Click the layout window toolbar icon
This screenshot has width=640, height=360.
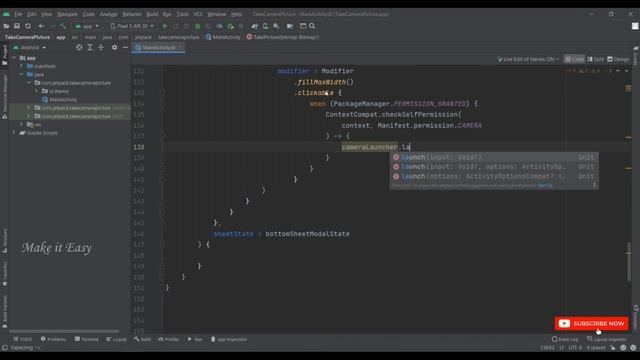[303, 26]
